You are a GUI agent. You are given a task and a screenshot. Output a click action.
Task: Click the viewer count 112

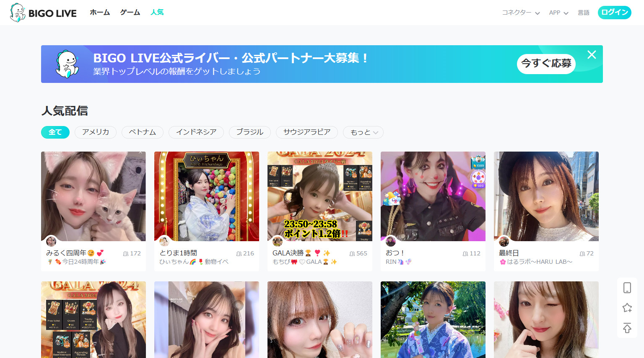pyautogui.click(x=472, y=253)
